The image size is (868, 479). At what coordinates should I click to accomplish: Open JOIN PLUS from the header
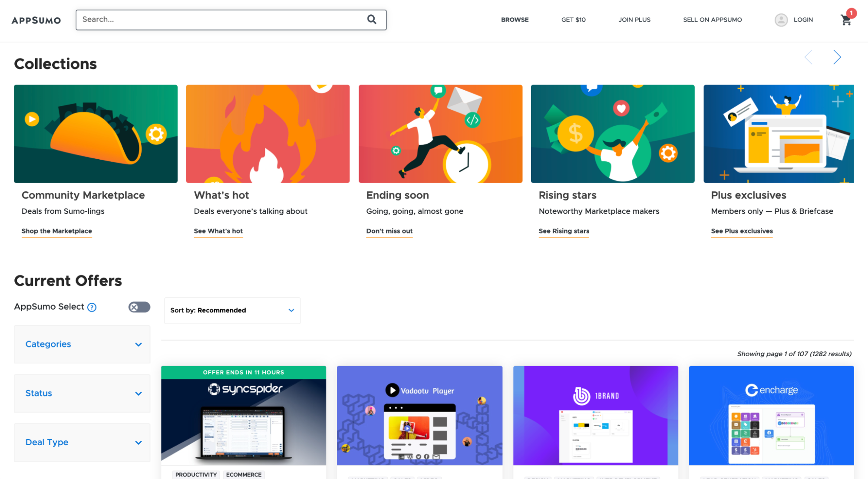click(x=634, y=20)
